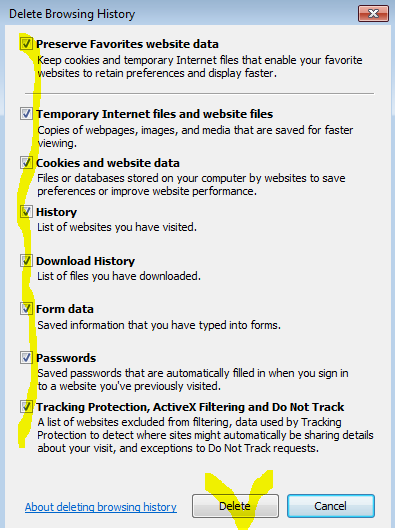The width and height of the screenshot is (395, 530).
Task: Uncheck the Cookies and website data checkbox
Action: click(26, 163)
